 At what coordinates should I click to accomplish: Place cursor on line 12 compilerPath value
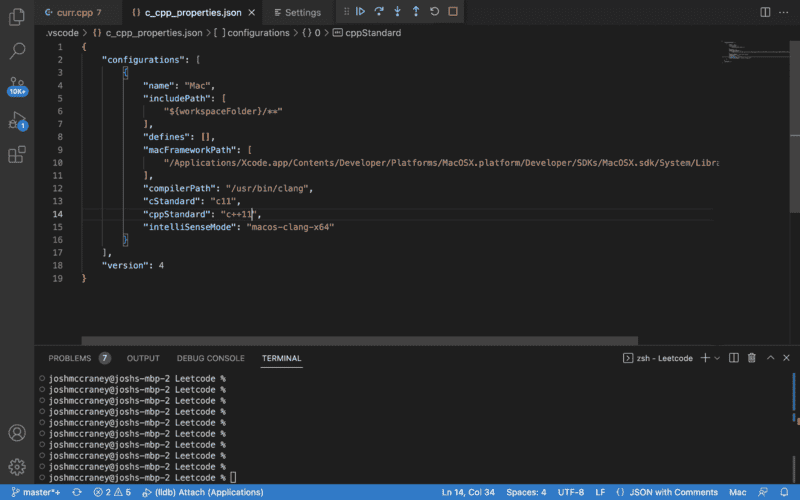(x=267, y=189)
